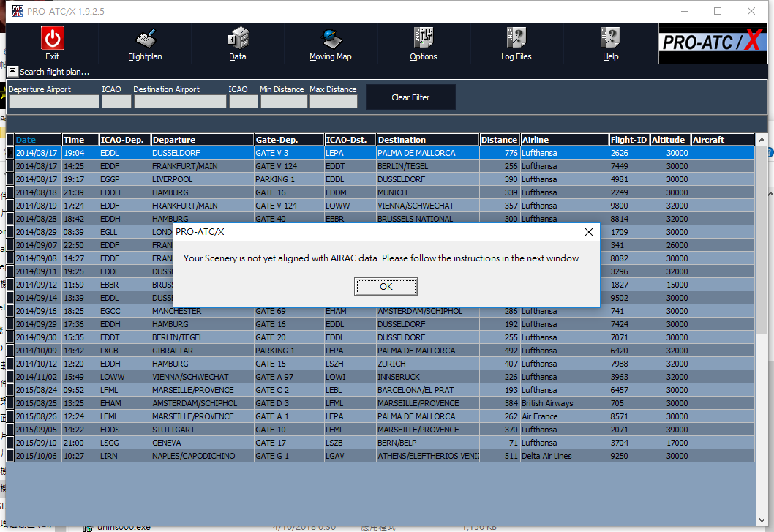Select the row marker for 2014/08/18 21:39
774x532 pixels.
click(x=10, y=192)
